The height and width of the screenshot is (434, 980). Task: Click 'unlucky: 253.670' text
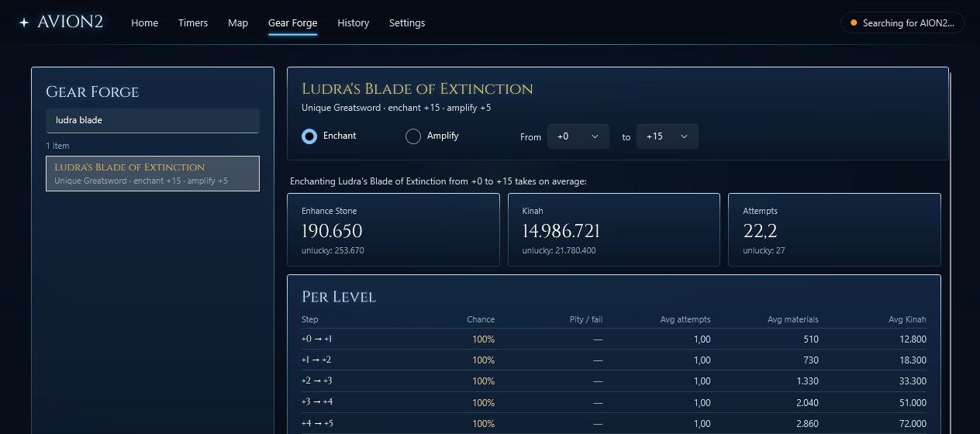(x=333, y=250)
